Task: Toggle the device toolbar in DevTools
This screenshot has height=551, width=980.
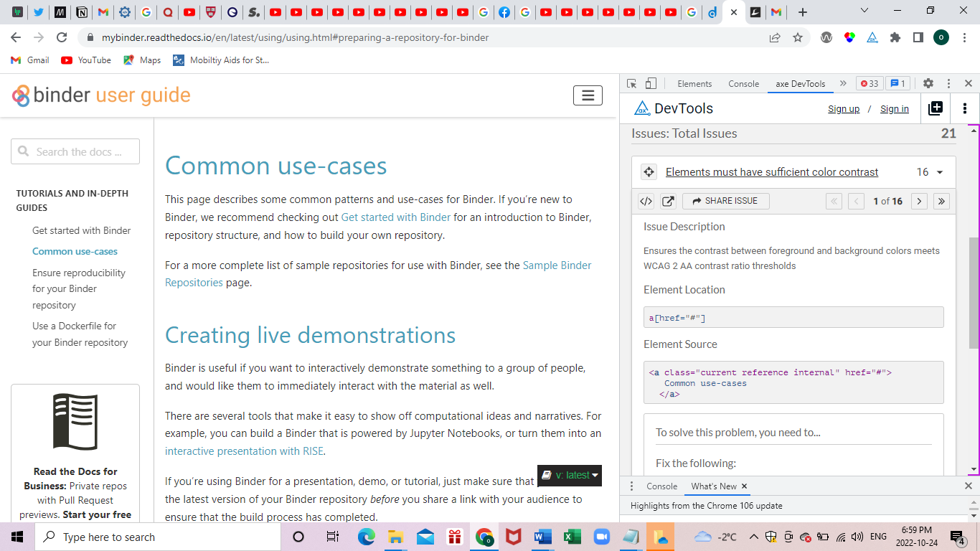Action: point(650,83)
